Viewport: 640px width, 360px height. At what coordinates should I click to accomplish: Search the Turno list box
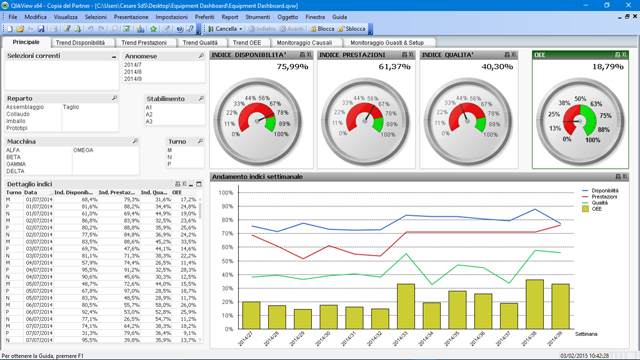point(200,141)
